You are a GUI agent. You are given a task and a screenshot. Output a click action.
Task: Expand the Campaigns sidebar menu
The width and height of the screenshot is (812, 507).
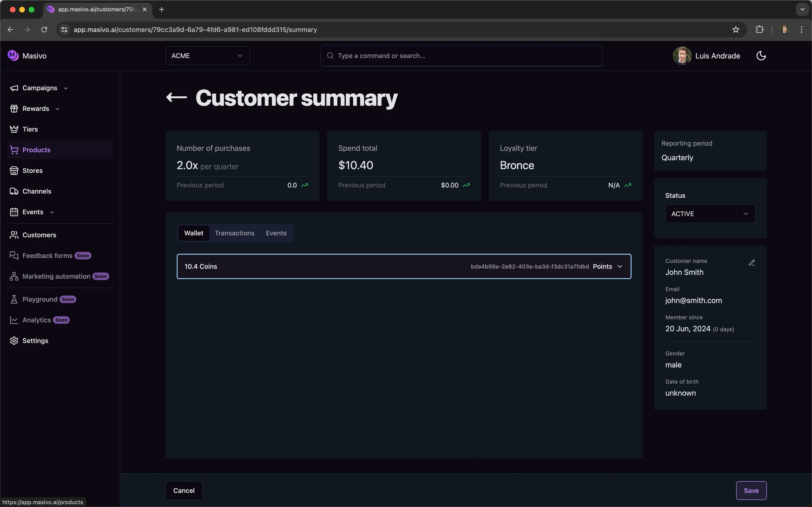(39, 88)
